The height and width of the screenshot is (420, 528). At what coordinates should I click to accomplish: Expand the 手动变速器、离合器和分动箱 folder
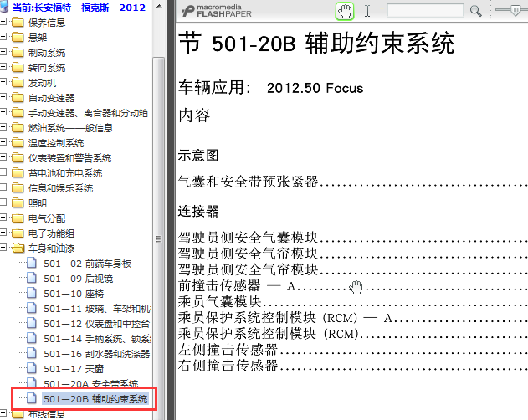point(3,112)
